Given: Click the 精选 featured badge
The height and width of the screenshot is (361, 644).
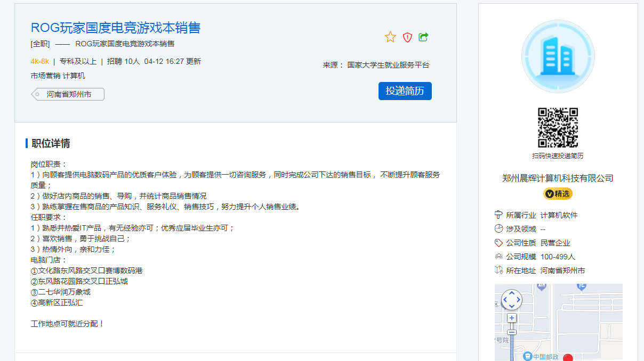Looking at the screenshot, I should (x=558, y=193).
